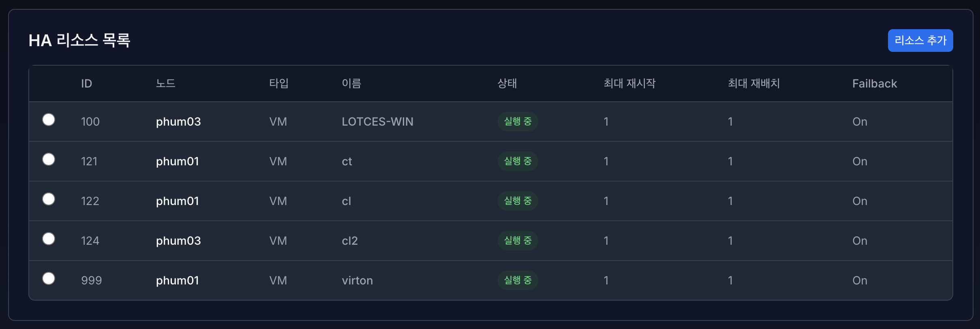Viewport: 980px width, 329px height.
Task: Select the row for VM named ct
Action: click(x=347, y=161)
